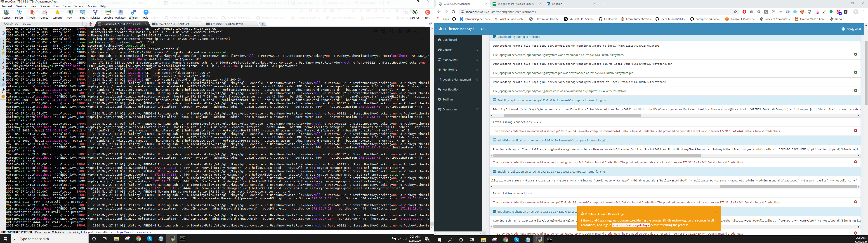
Task: Open Chrome's three-dot menu
Action: [x=863, y=12]
